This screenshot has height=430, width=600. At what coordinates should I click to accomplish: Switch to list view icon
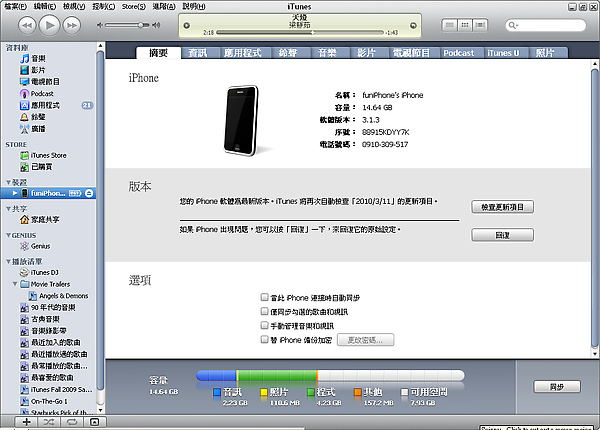[450, 25]
